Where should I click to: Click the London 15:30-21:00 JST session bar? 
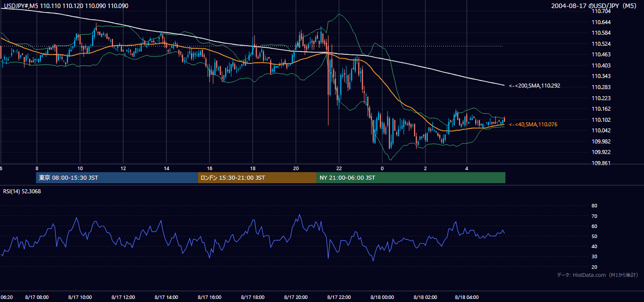point(257,178)
